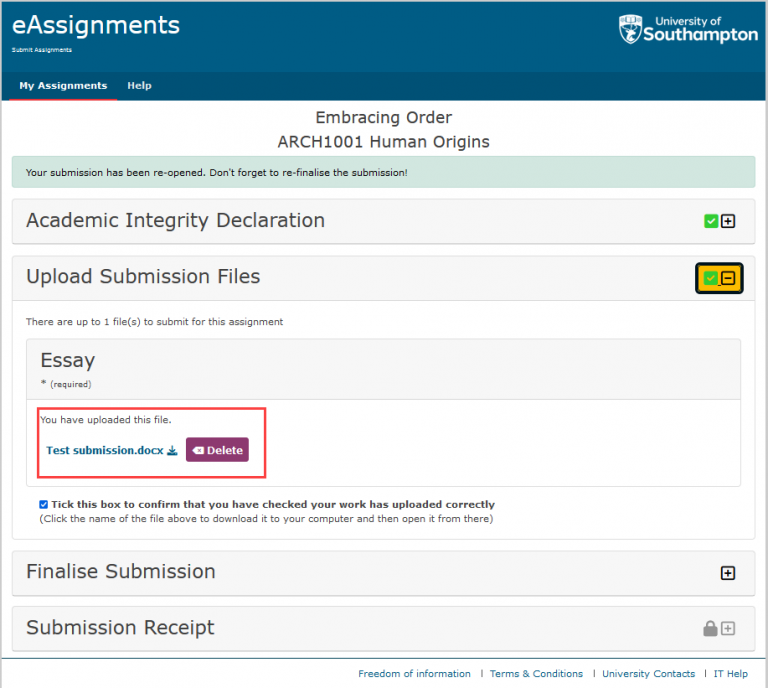Open Terms & Conditions footer link
Screen dimensions: 768x688
click(x=536, y=674)
